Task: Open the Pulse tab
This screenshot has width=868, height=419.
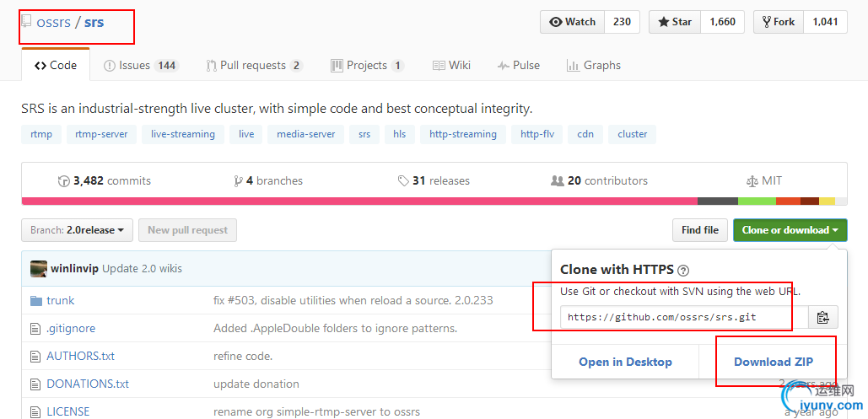Action: [519, 65]
